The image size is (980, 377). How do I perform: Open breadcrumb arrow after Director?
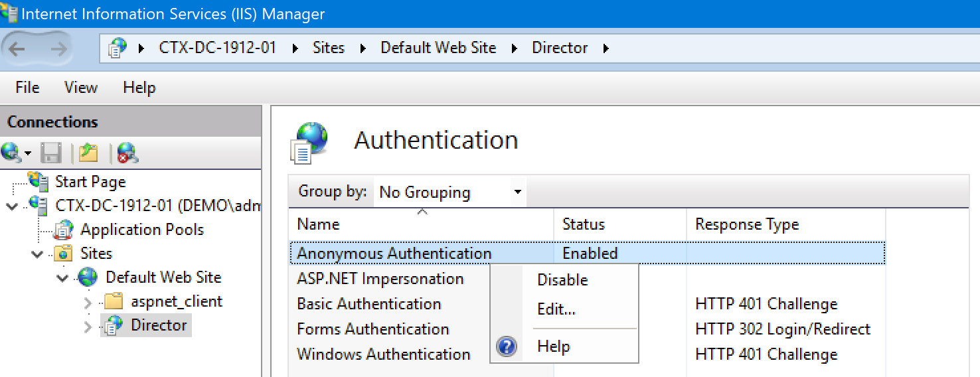click(606, 48)
